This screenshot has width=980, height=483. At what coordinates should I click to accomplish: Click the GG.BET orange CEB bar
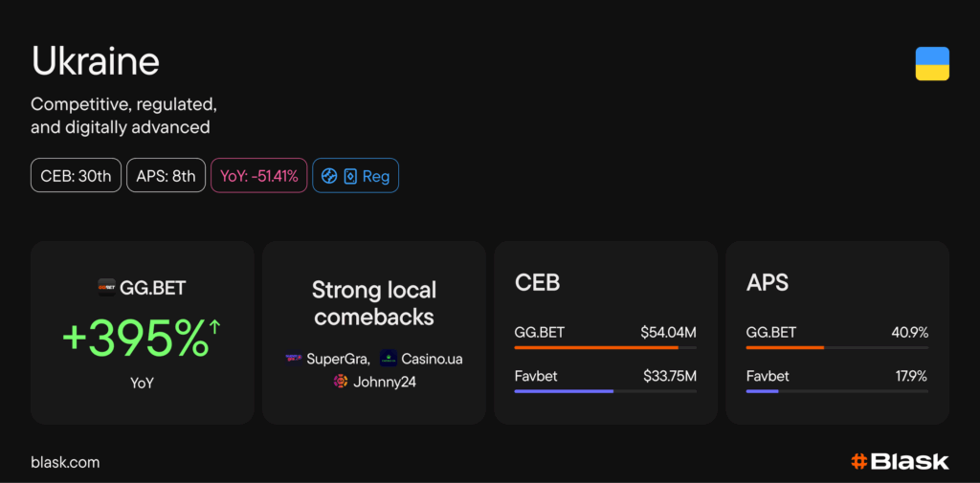pos(596,348)
